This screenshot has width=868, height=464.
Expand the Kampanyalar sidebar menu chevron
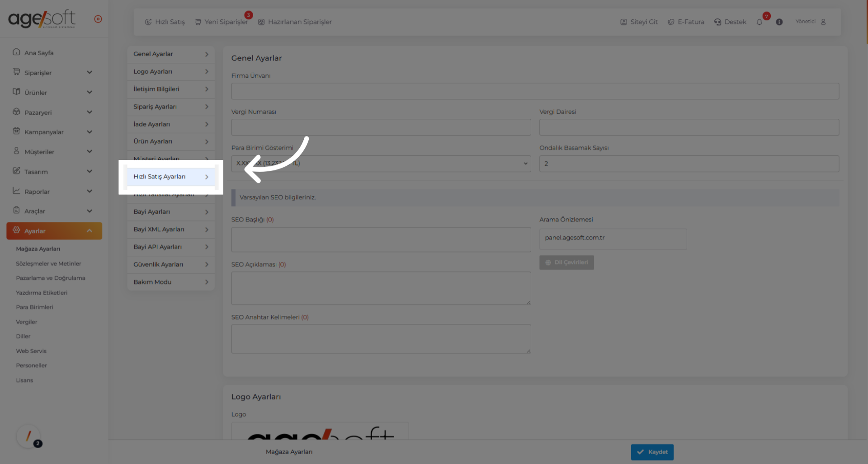click(90, 132)
